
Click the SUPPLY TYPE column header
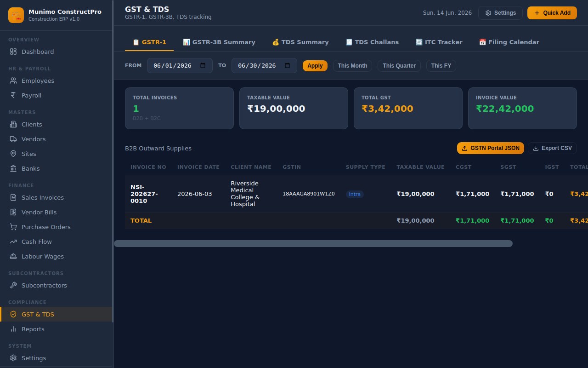pyautogui.click(x=366, y=167)
